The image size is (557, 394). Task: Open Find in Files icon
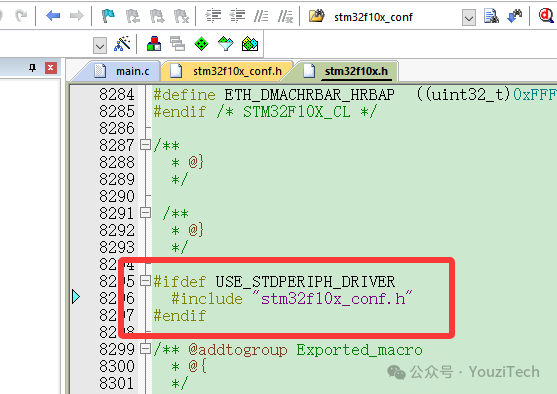317,16
